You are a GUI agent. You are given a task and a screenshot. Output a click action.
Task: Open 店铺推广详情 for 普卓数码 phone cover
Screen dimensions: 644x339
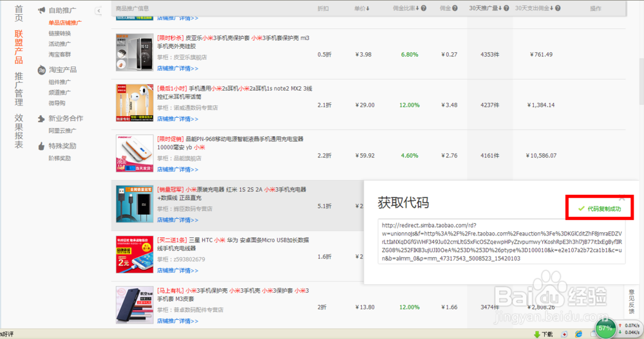pos(178,321)
